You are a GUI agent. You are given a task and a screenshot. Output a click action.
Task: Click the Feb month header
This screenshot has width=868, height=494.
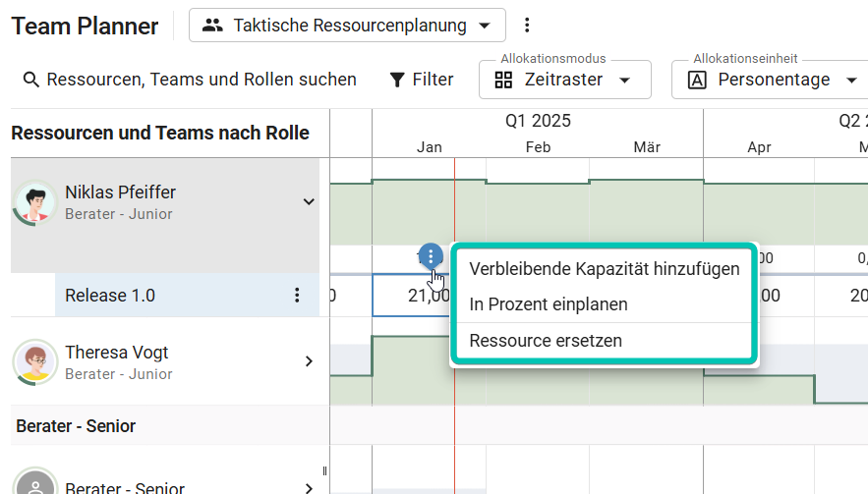click(538, 147)
